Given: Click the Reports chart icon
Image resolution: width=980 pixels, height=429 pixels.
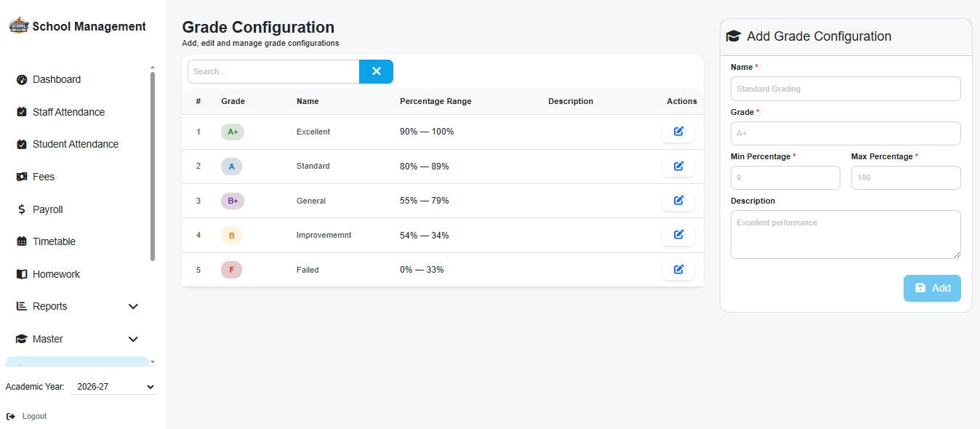Looking at the screenshot, I should (x=22, y=306).
